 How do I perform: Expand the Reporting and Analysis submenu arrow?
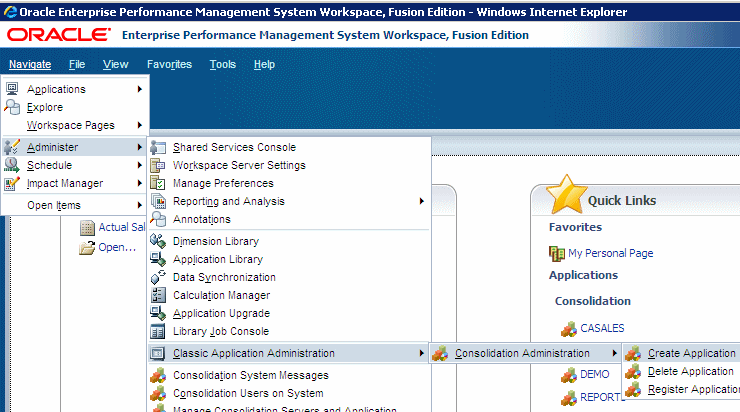tap(421, 201)
